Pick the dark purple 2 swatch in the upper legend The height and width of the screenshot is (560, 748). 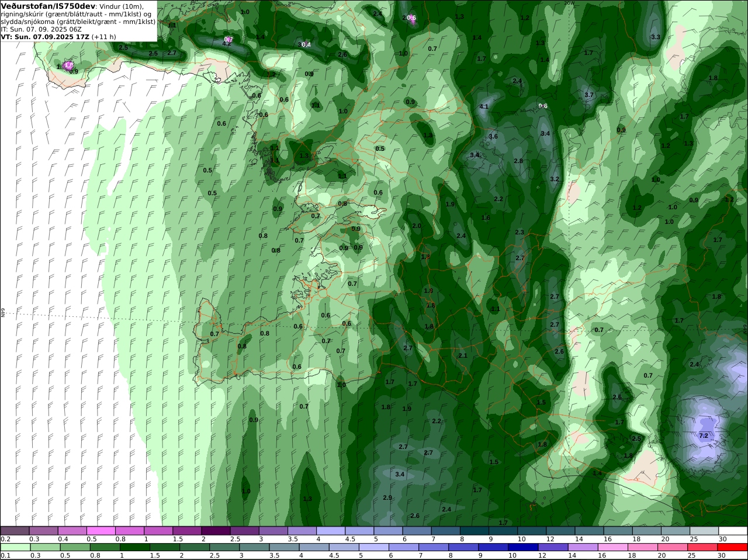click(215, 531)
